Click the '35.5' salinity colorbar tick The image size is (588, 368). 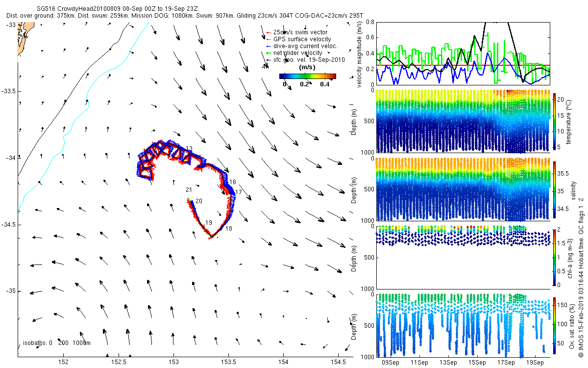click(x=563, y=174)
